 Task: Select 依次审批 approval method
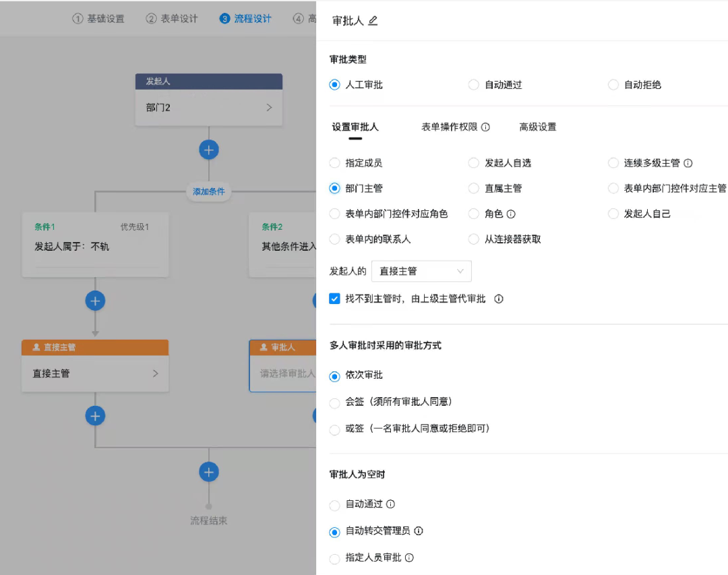334,376
